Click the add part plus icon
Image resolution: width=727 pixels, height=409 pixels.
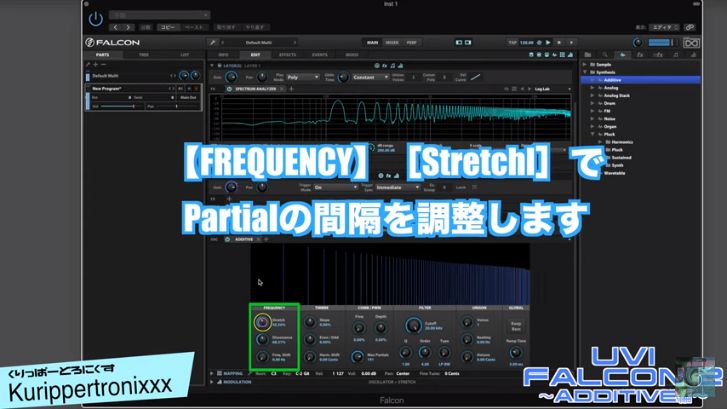[96, 64]
